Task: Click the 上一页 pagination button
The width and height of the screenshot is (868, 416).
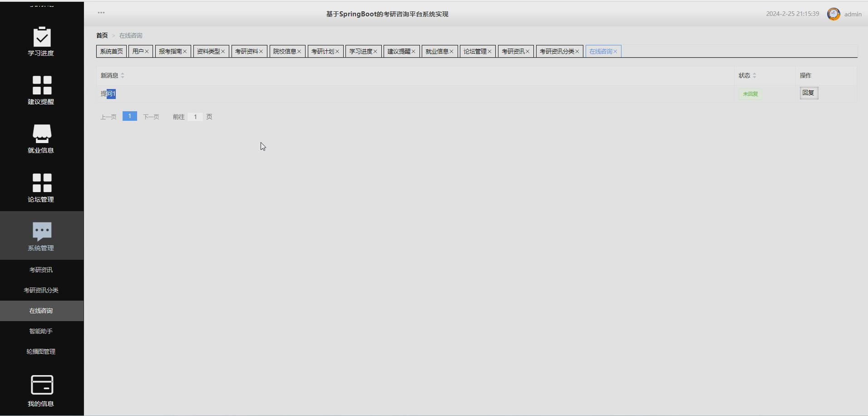Action: 108,117
